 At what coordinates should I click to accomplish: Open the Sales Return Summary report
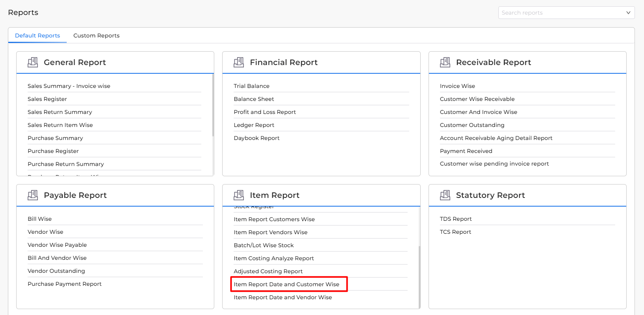pos(60,112)
